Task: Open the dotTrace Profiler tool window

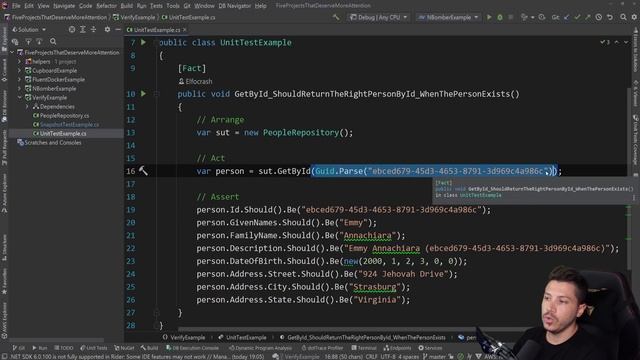Action: [x=322, y=348]
